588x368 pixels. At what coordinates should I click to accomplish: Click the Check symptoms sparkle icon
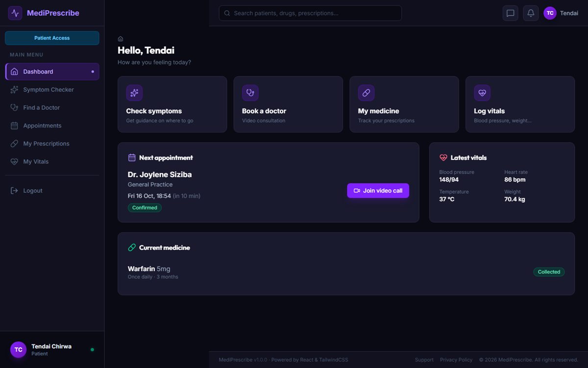134,93
